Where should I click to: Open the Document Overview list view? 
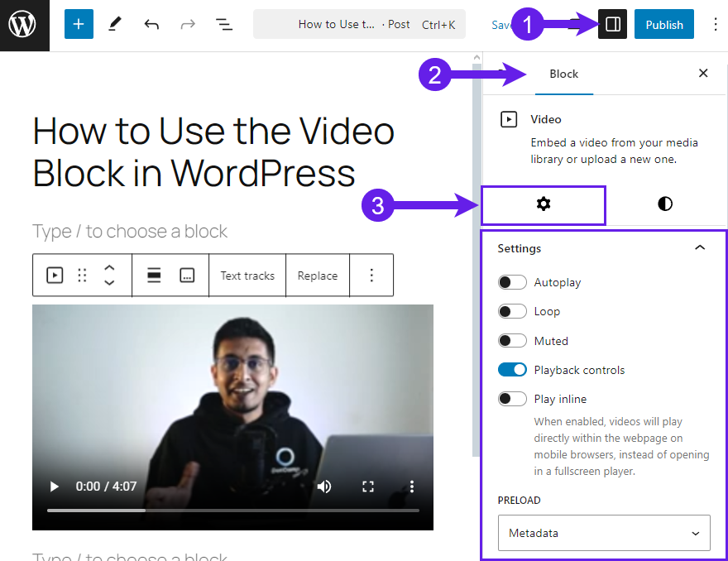point(224,24)
